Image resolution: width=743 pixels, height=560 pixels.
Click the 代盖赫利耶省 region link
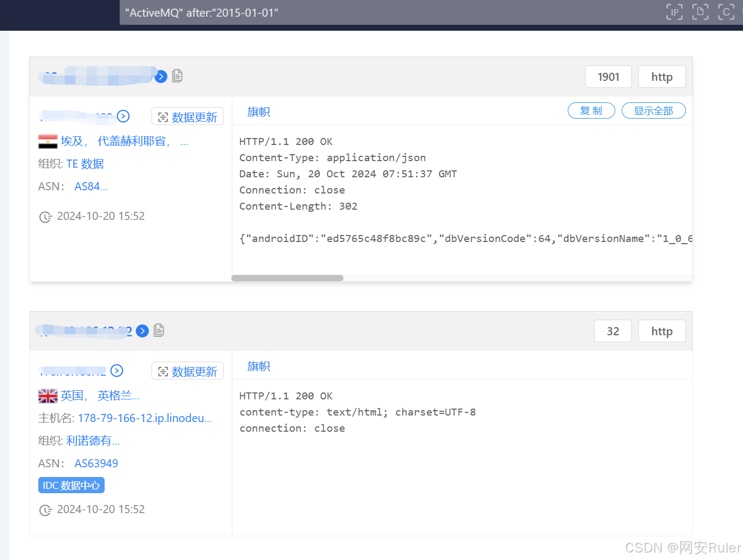coord(132,141)
